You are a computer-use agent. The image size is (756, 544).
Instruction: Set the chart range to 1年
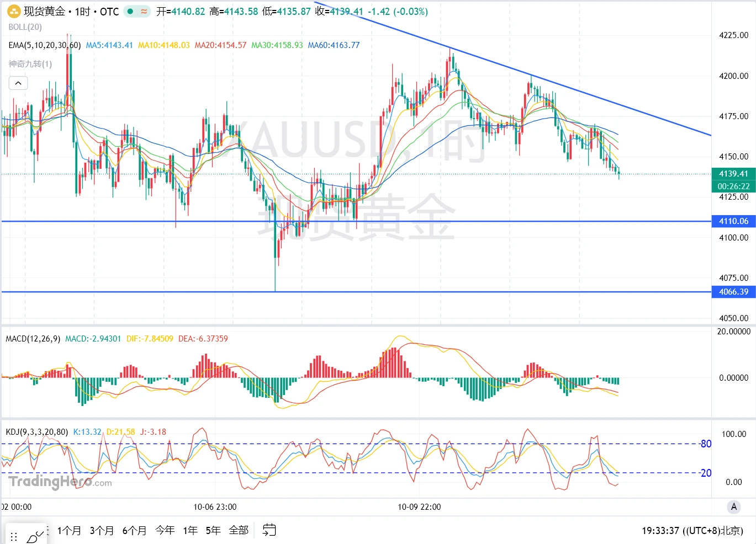click(190, 530)
